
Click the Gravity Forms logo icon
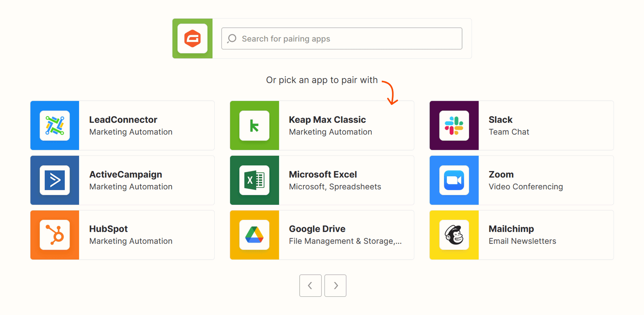pos(192,38)
